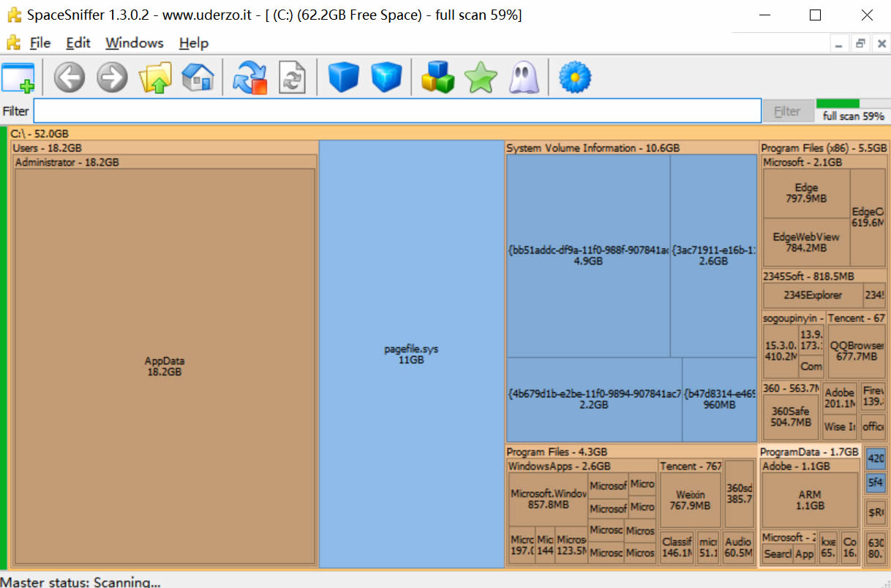Open the Help menu
The width and height of the screenshot is (891, 588).
(194, 43)
